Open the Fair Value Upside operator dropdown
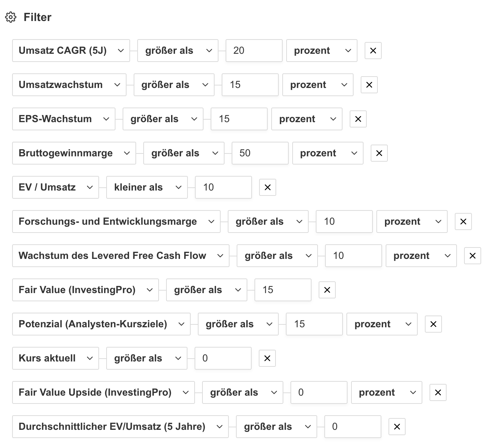This screenshot has height=448, width=494. (x=243, y=392)
